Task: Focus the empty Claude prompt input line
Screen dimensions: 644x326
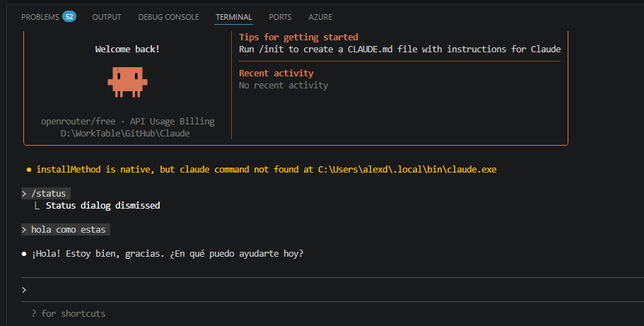Action: (283, 290)
